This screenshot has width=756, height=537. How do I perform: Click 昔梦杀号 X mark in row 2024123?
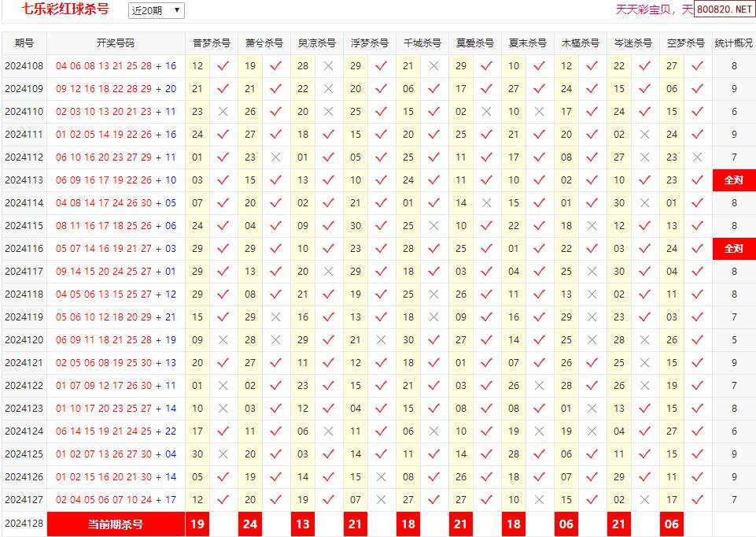223,409
